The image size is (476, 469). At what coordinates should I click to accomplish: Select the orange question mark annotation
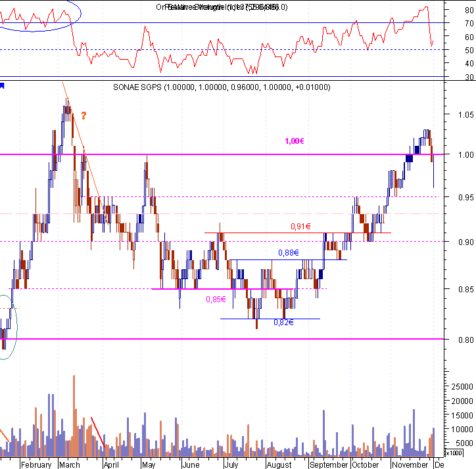pyautogui.click(x=83, y=116)
